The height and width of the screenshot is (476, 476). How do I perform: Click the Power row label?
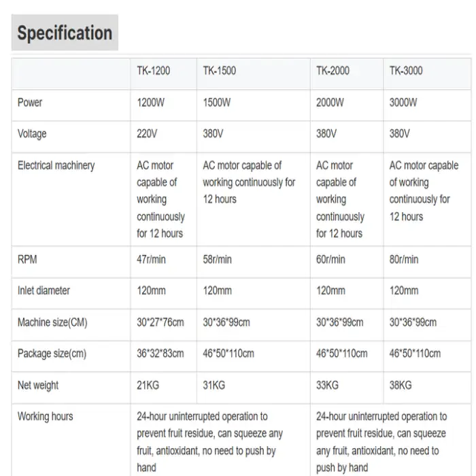click(x=30, y=103)
